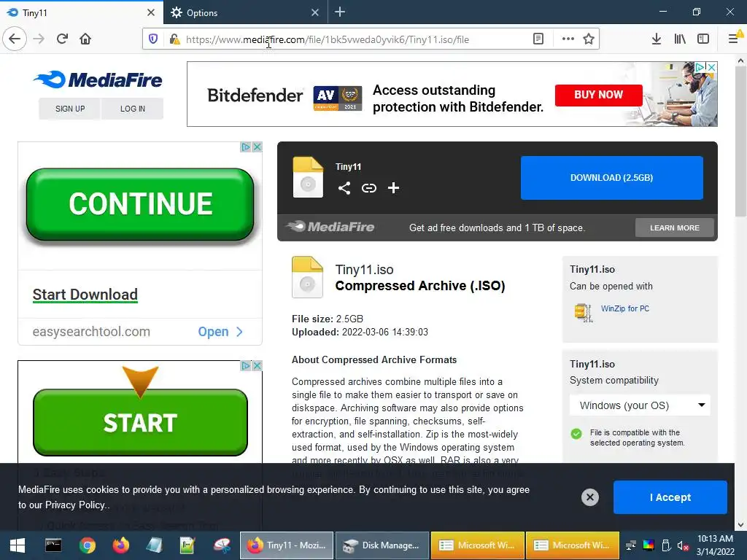
Task: Open Command Prompt from the taskbar
Action: click(53, 545)
